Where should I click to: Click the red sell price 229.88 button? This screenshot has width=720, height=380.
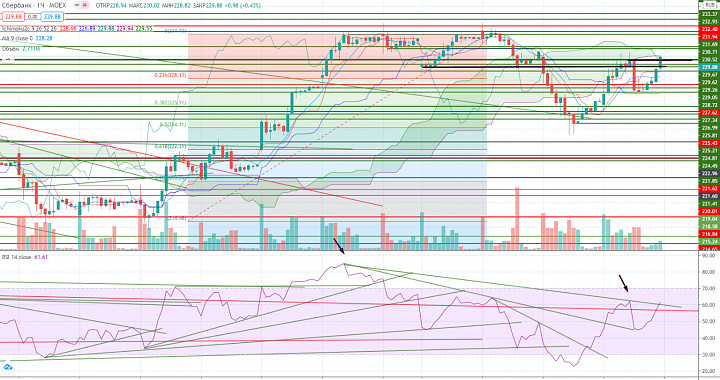click(x=13, y=17)
